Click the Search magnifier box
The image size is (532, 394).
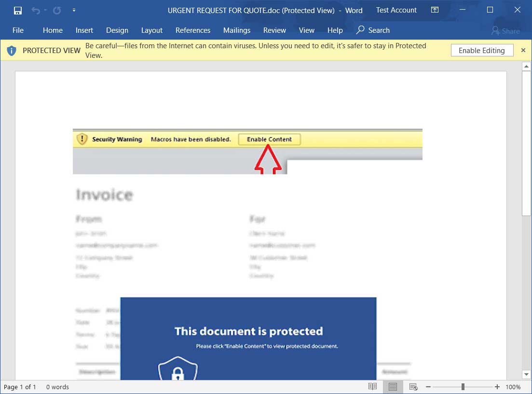(373, 30)
